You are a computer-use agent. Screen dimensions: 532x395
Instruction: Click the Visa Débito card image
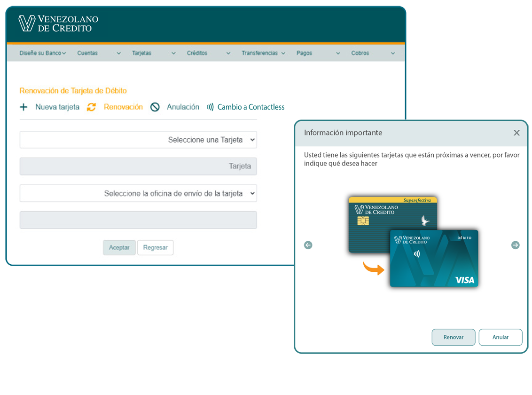(x=434, y=259)
